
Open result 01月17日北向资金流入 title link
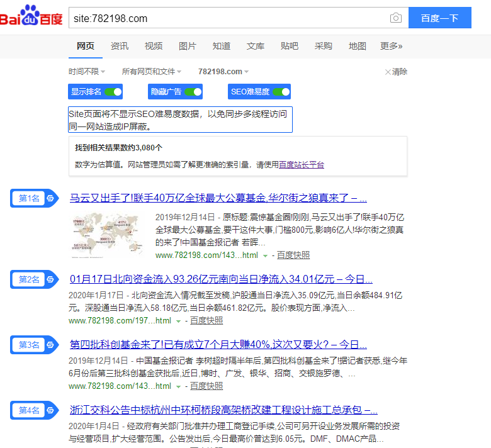point(221,279)
